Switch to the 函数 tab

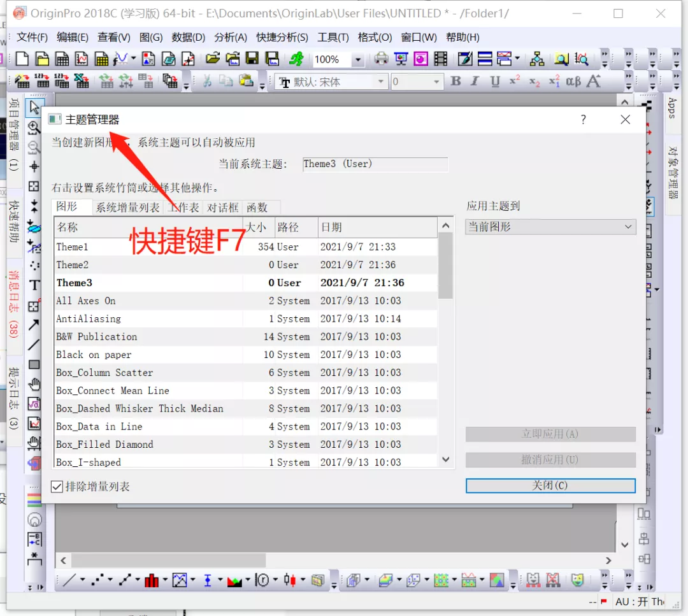pos(257,208)
